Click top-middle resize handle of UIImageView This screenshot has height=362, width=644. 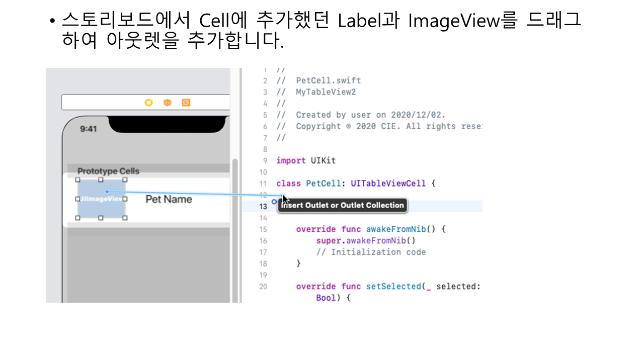click(x=101, y=179)
